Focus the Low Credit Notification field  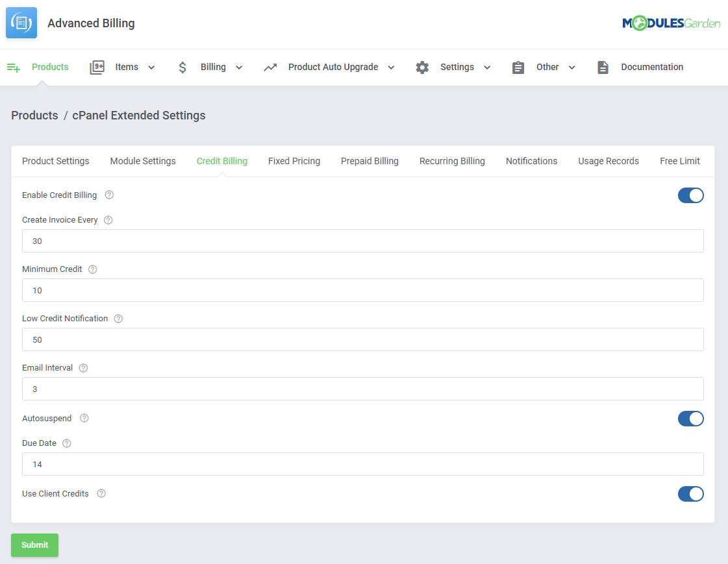point(362,339)
